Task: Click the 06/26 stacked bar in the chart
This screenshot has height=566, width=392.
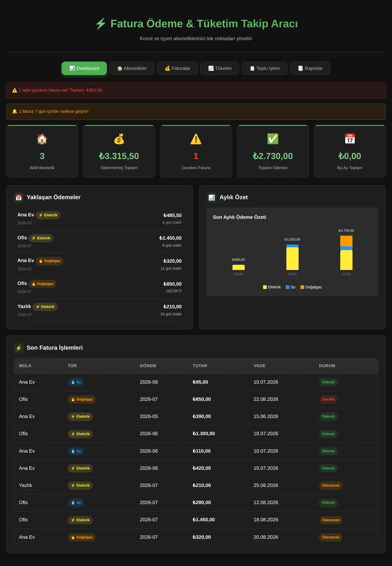Action: point(292,257)
